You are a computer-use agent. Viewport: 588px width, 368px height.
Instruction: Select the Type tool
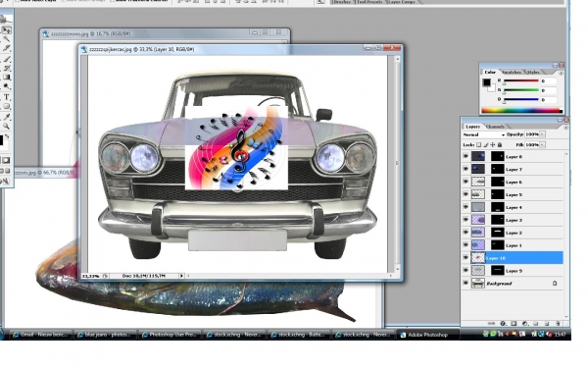(7, 97)
